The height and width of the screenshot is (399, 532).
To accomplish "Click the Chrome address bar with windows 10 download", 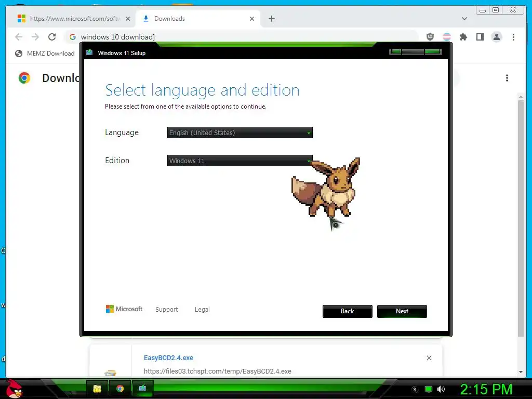I will point(241,37).
